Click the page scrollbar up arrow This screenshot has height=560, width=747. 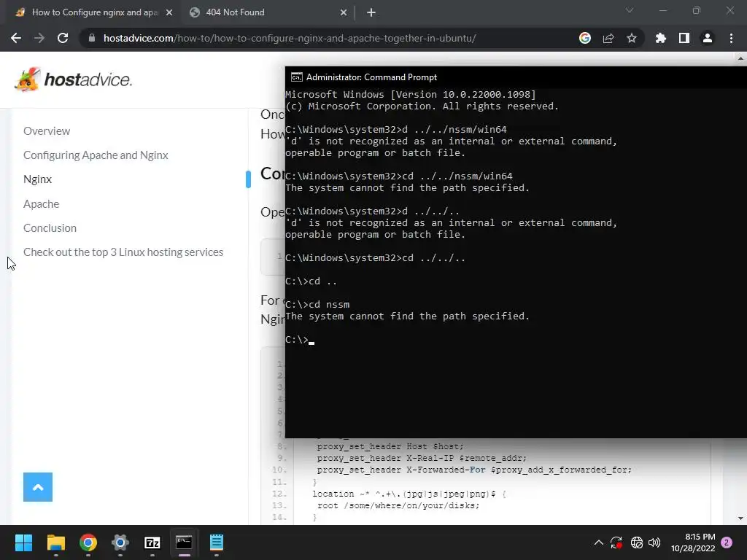click(741, 58)
